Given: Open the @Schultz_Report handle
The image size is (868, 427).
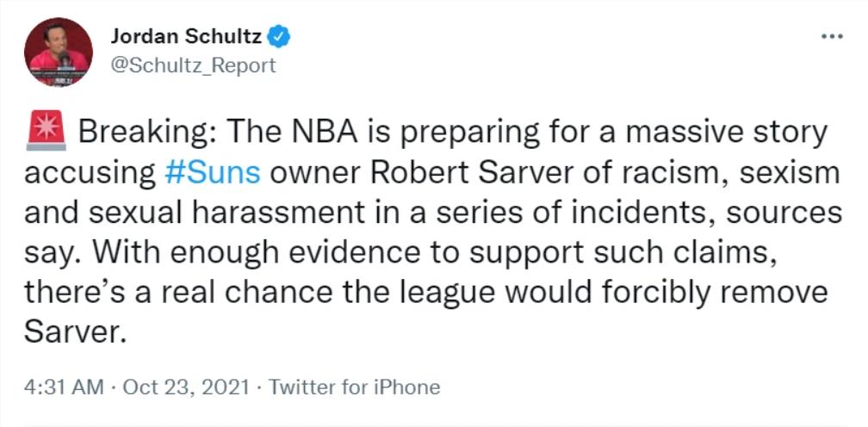Looking at the screenshot, I should click(x=194, y=65).
